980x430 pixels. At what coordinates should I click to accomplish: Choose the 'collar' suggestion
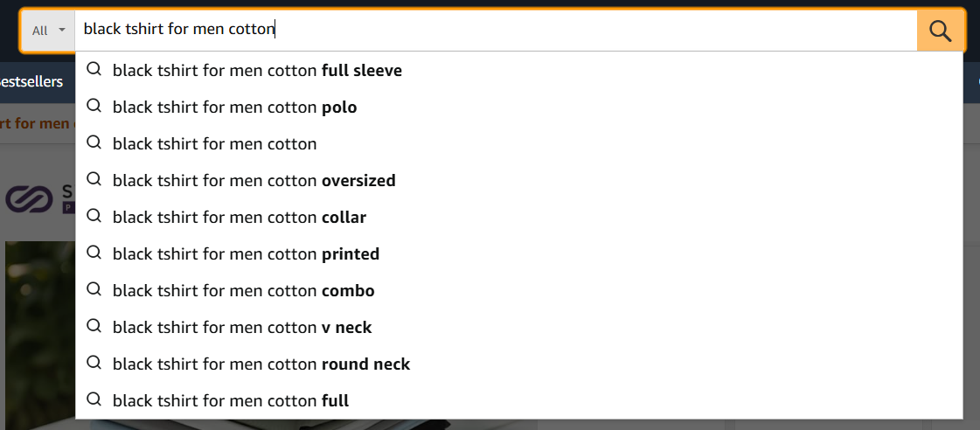[518, 218]
